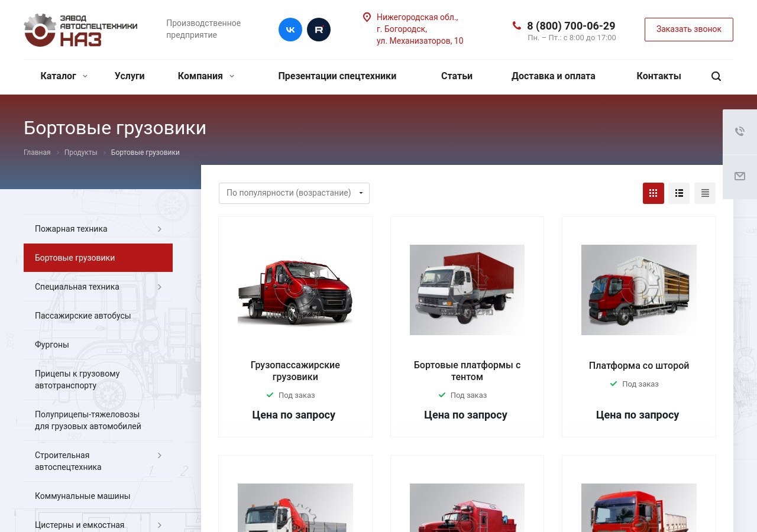The image size is (757, 532).
Task: Click Цена по запросу under Грузопассажирские грузовики
Action: pyautogui.click(x=294, y=415)
